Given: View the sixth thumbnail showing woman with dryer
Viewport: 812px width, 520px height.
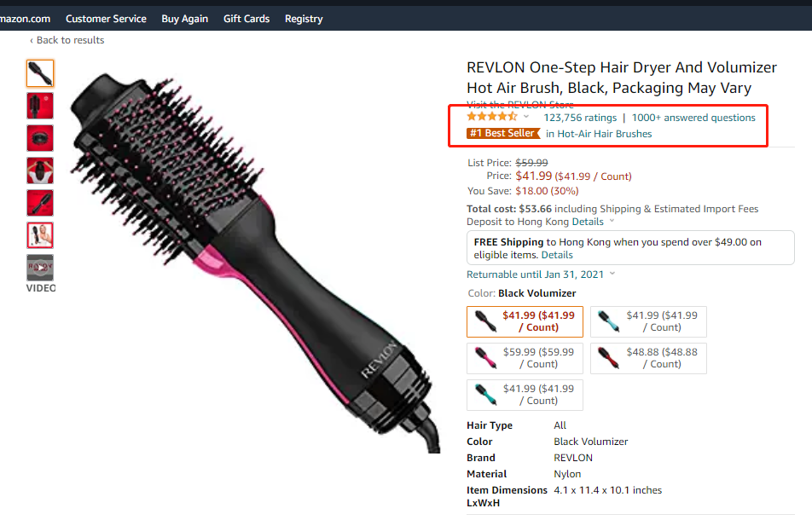Looking at the screenshot, I should [x=40, y=235].
